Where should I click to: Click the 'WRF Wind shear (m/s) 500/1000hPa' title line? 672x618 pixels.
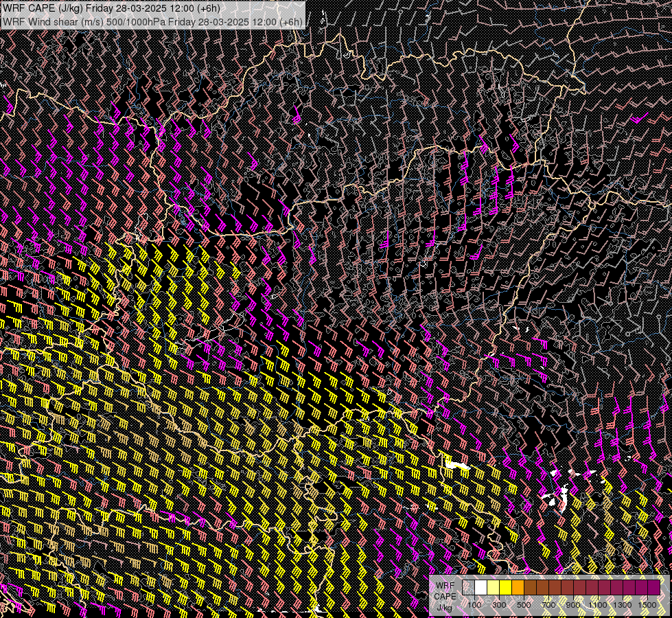[152, 21]
